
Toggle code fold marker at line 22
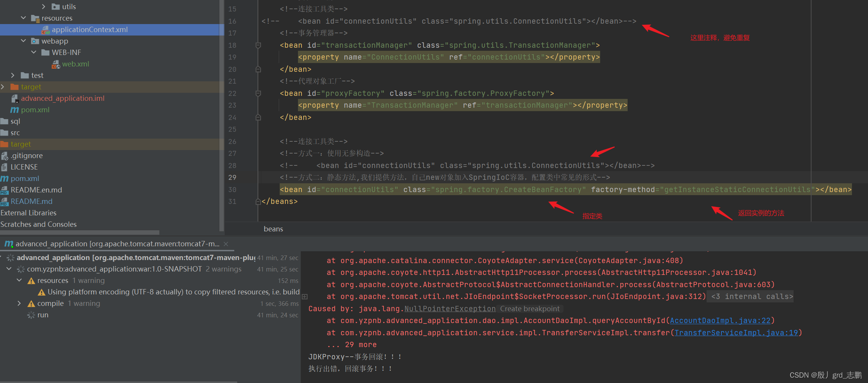click(258, 94)
